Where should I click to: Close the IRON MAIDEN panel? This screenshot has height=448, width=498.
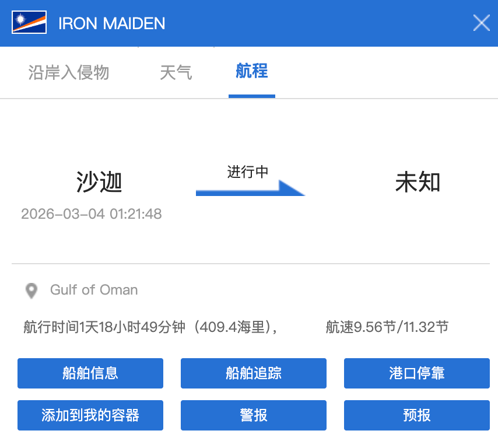pos(481,23)
